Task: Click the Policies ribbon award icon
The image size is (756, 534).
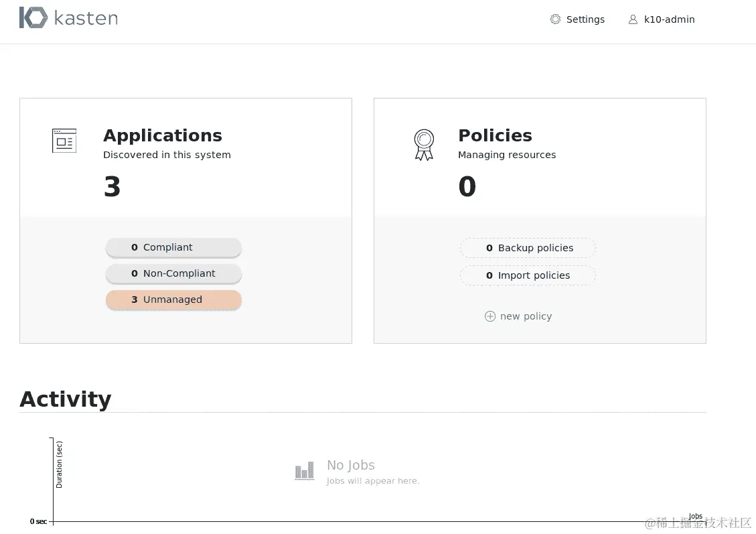Action: pos(424,145)
